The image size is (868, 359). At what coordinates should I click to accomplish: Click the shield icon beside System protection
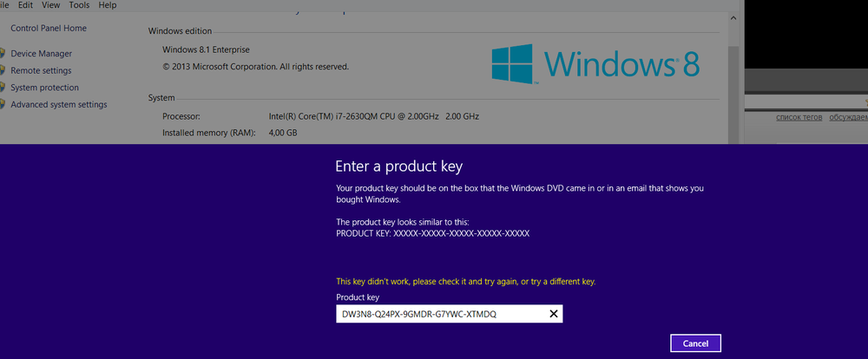3,88
